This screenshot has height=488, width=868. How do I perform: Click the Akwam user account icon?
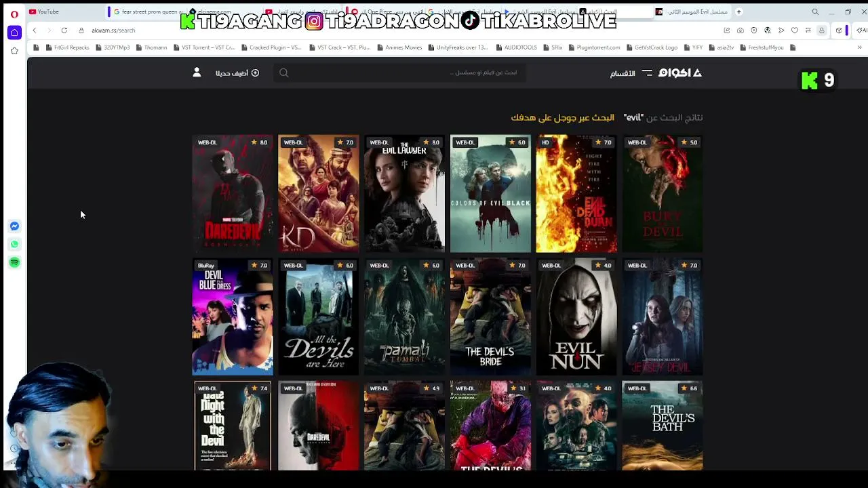tap(197, 73)
